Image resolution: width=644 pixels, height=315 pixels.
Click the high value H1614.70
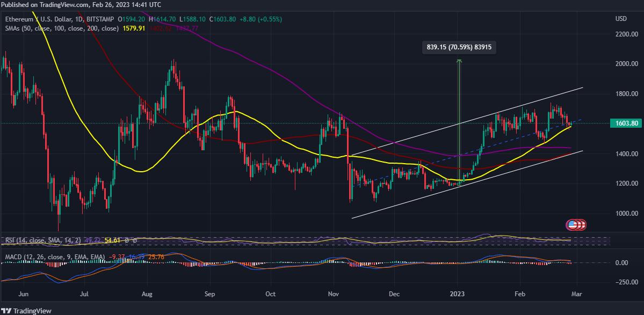[163, 19]
